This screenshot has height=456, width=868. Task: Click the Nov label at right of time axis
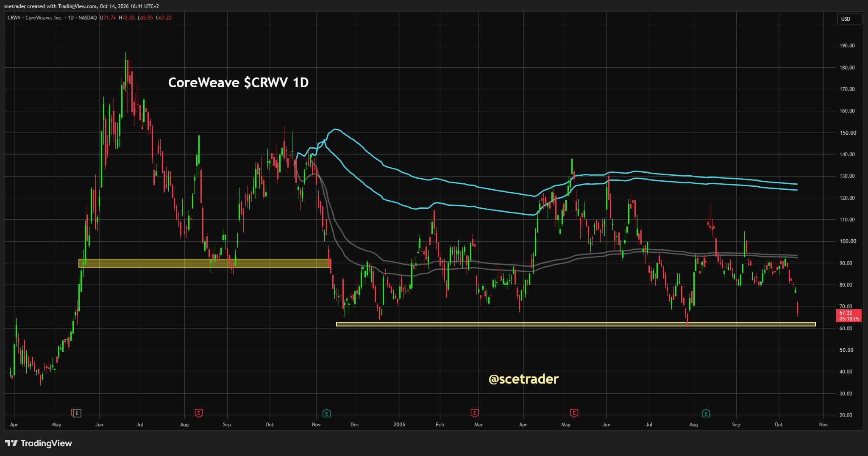coord(823,424)
